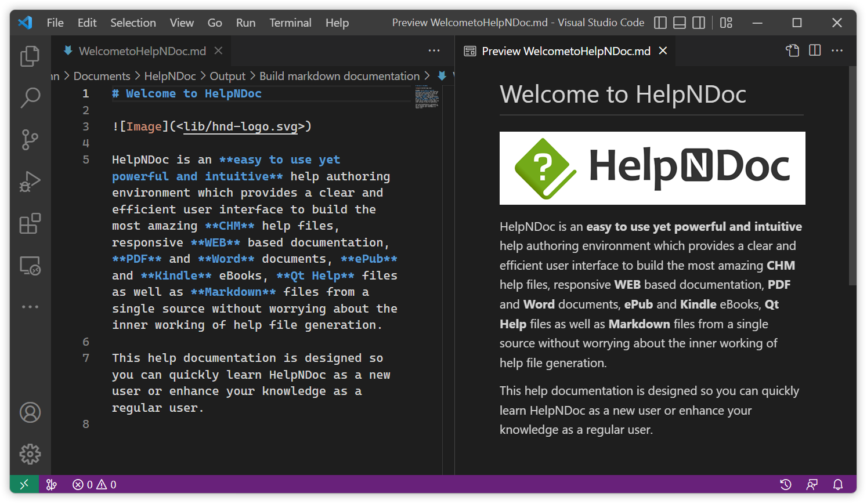Open the View menu
The image size is (867, 504).
click(x=182, y=23)
